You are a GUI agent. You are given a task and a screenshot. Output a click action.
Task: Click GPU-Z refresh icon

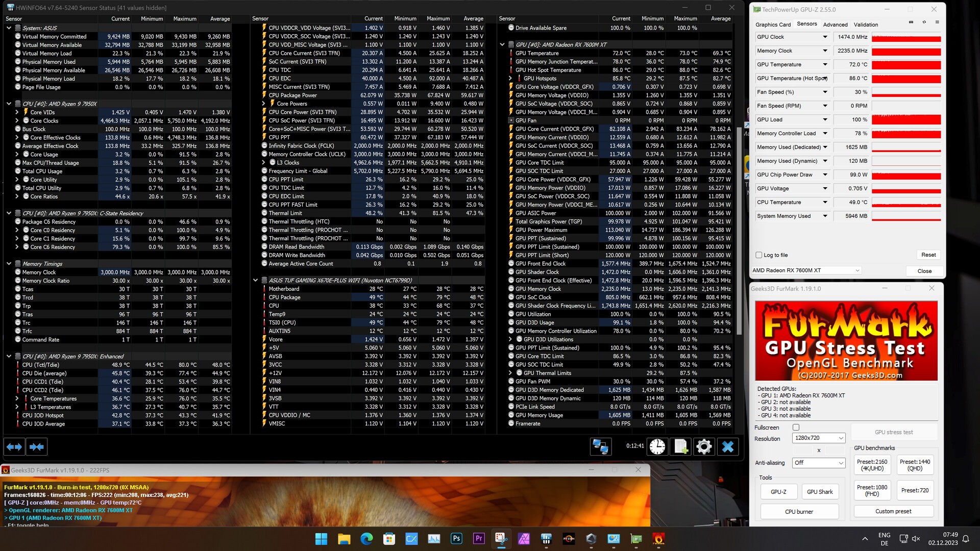point(924,23)
